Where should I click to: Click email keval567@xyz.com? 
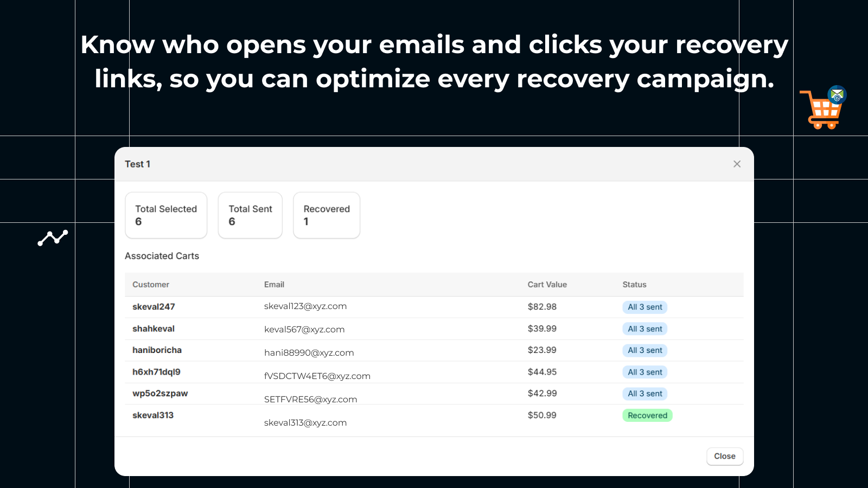pos(304,329)
